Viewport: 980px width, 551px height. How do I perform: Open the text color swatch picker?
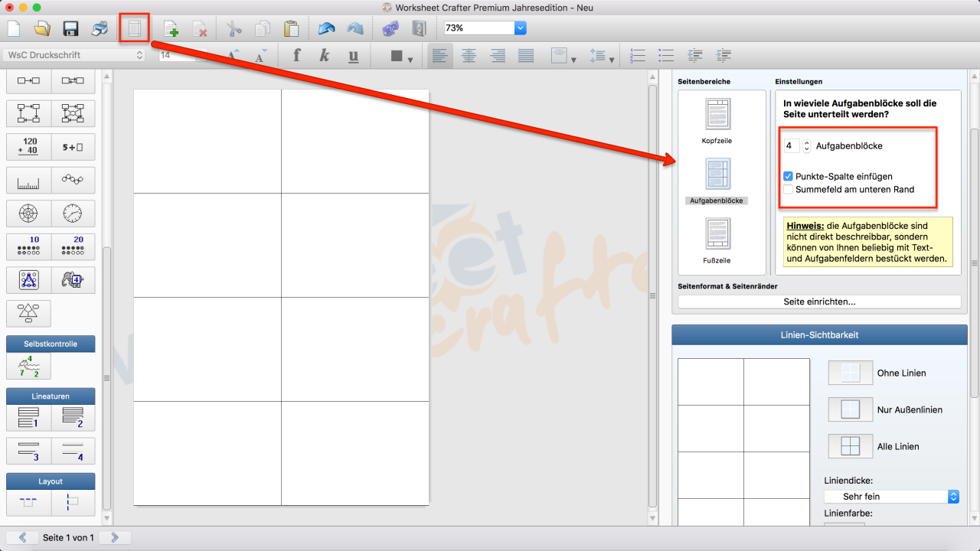pos(396,55)
